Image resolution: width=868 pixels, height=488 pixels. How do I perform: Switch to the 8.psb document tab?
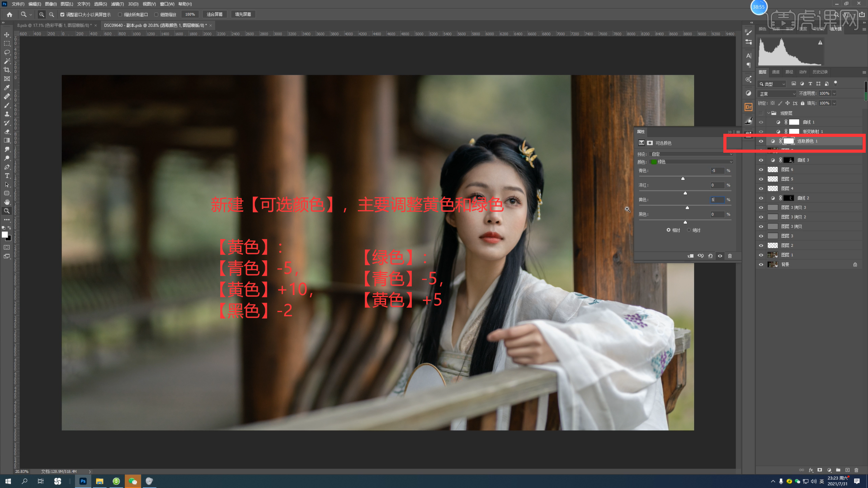tap(54, 25)
